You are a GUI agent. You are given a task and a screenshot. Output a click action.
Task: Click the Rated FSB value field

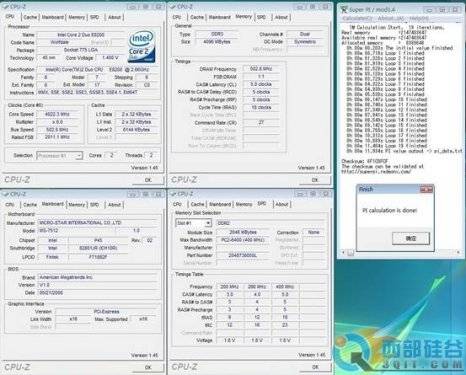[x=57, y=137]
